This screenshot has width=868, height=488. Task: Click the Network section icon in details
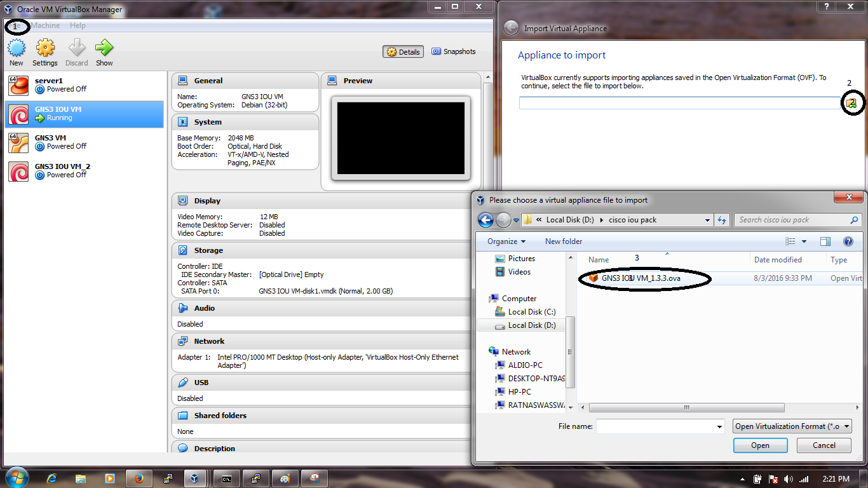(183, 341)
